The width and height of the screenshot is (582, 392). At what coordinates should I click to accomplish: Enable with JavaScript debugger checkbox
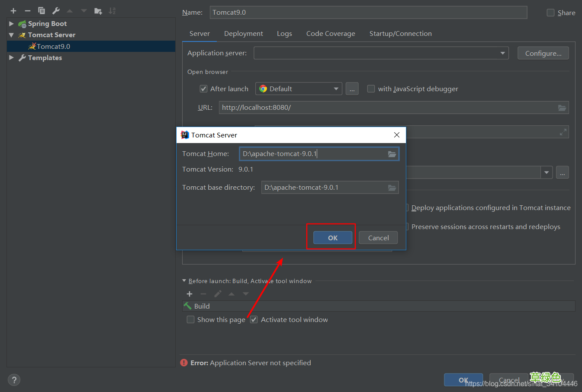point(371,89)
